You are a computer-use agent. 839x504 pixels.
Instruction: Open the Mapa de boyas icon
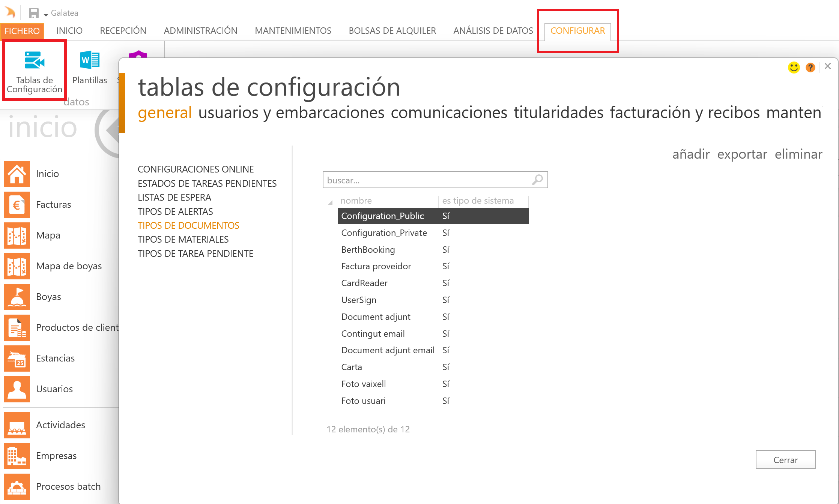17,266
